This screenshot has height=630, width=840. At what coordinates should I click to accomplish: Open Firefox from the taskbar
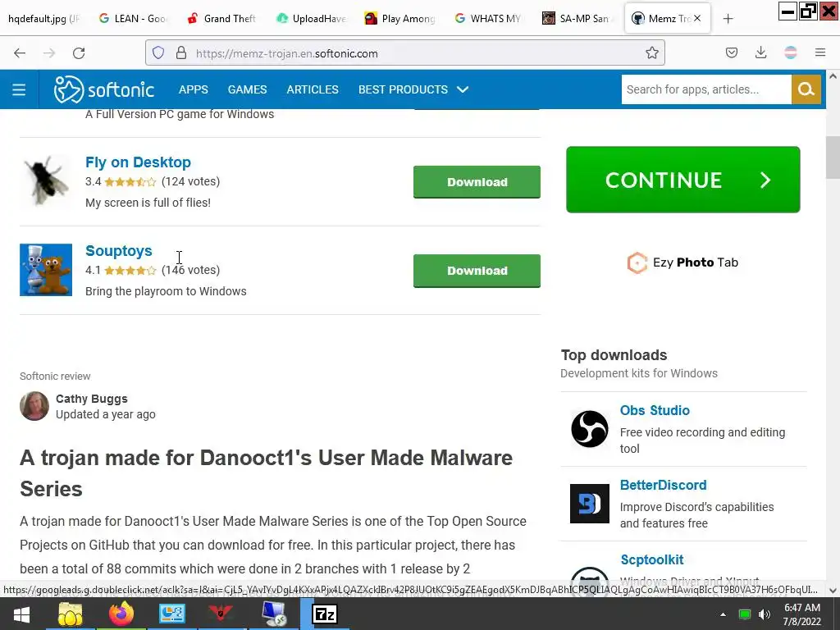121,614
